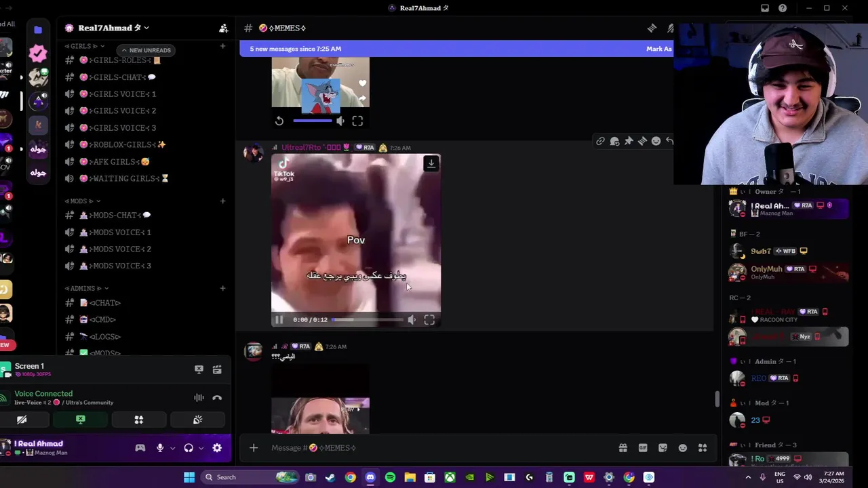868x488 pixels.
Task: Open activities launcher button
Action: click(138, 420)
